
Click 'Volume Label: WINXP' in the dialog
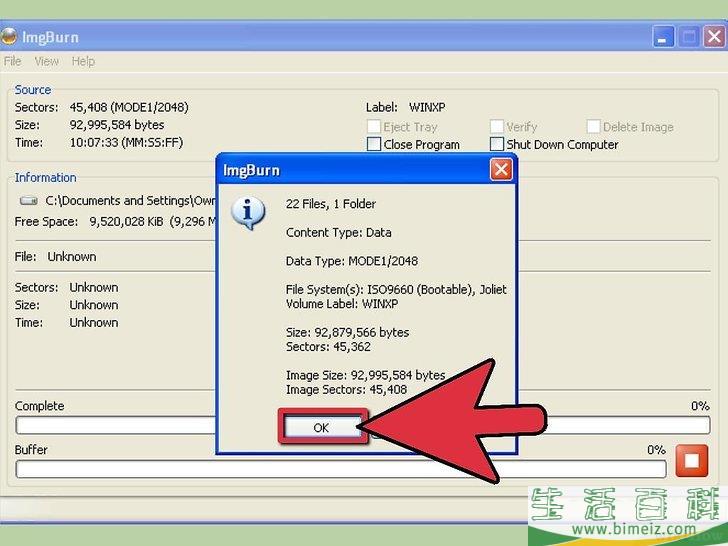[342, 304]
